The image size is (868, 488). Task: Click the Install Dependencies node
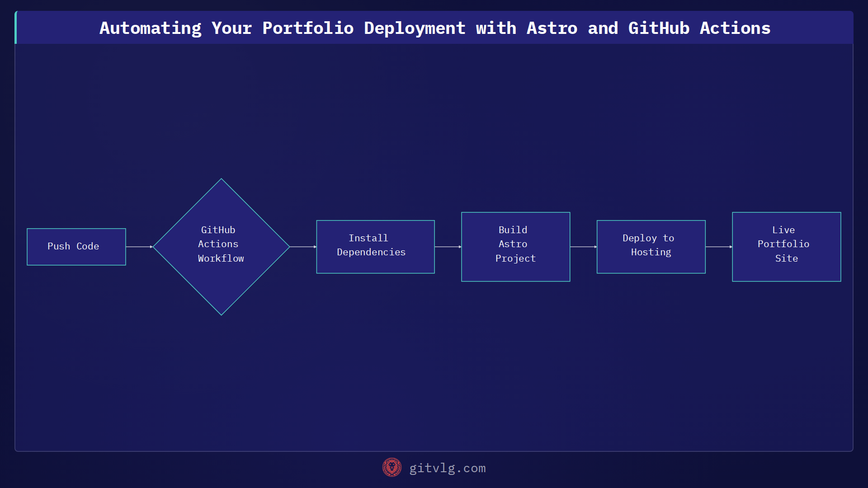(375, 247)
